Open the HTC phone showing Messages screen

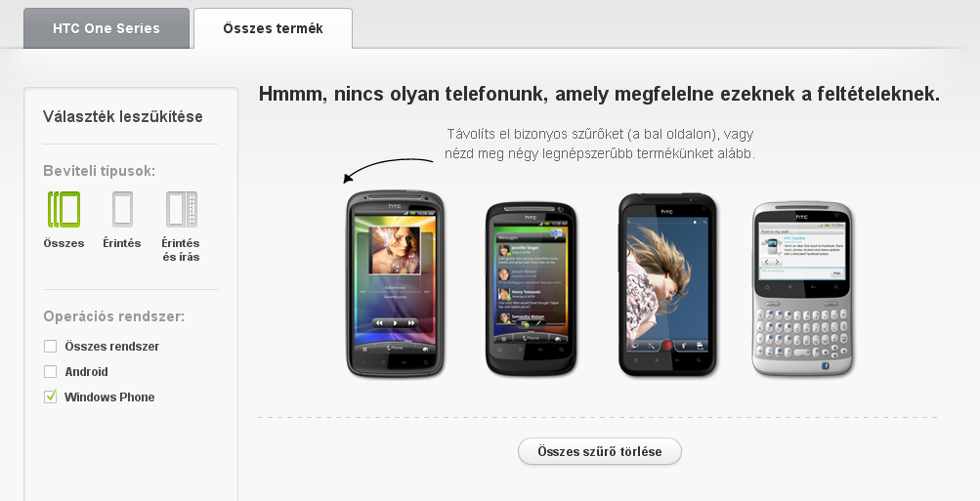531,289
